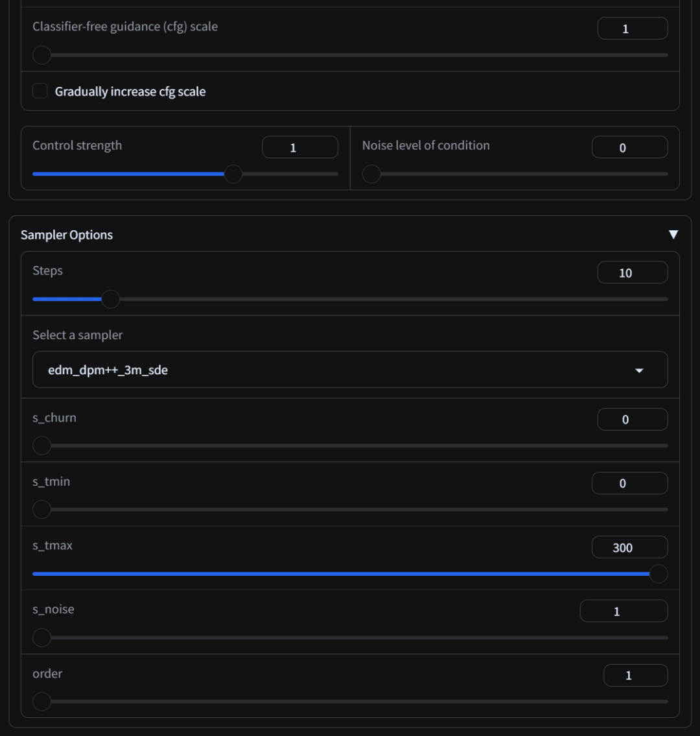Focus the Control strength value box
The width and height of the screenshot is (700, 736).
(x=299, y=147)
